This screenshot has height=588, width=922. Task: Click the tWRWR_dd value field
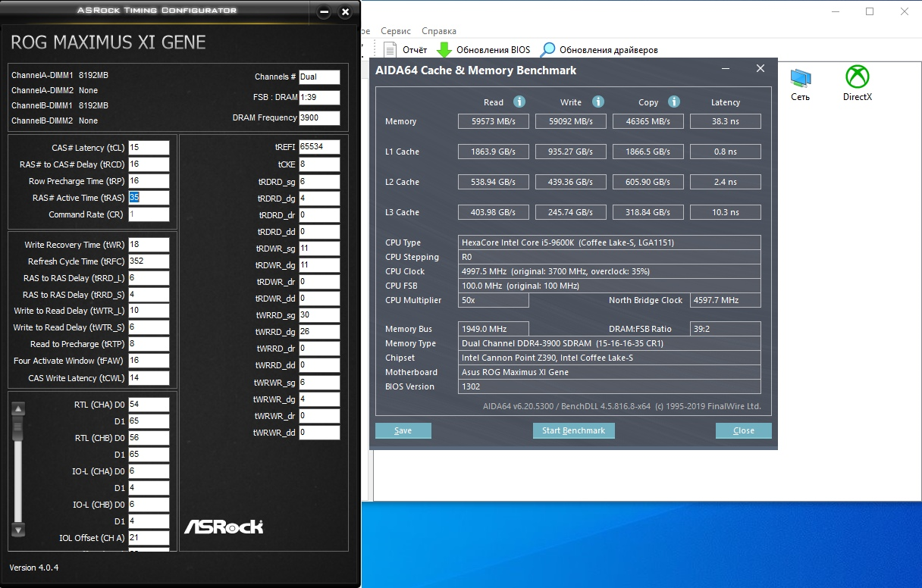coord(319,433)
